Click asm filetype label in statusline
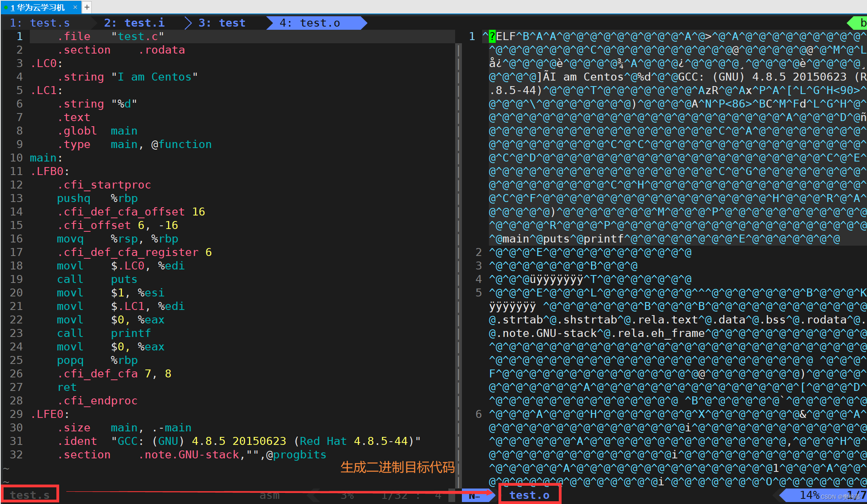The height and width of the screenshot is (504, 867). click(269, 495)
